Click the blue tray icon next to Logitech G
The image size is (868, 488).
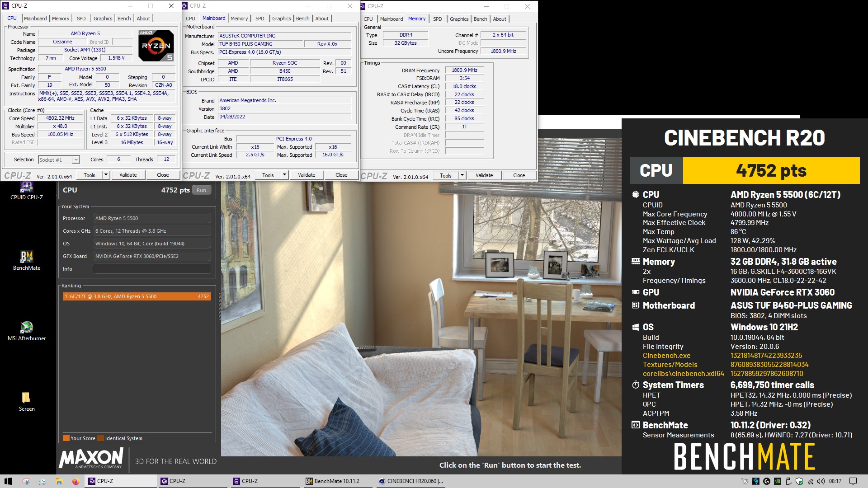(755, 481)
